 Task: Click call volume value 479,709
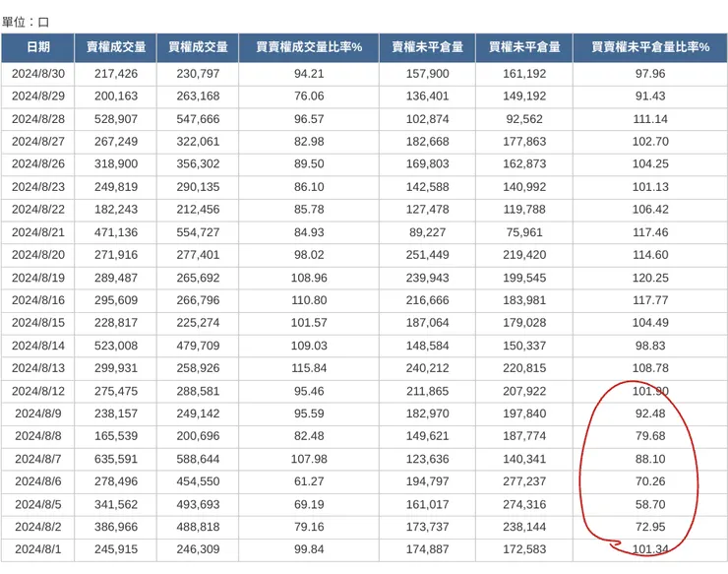pyautogui.click(x=198, y=346)
